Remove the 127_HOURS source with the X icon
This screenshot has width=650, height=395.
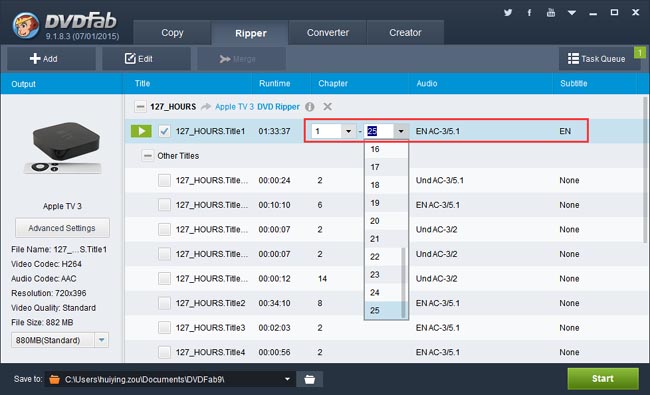(327, 107)
